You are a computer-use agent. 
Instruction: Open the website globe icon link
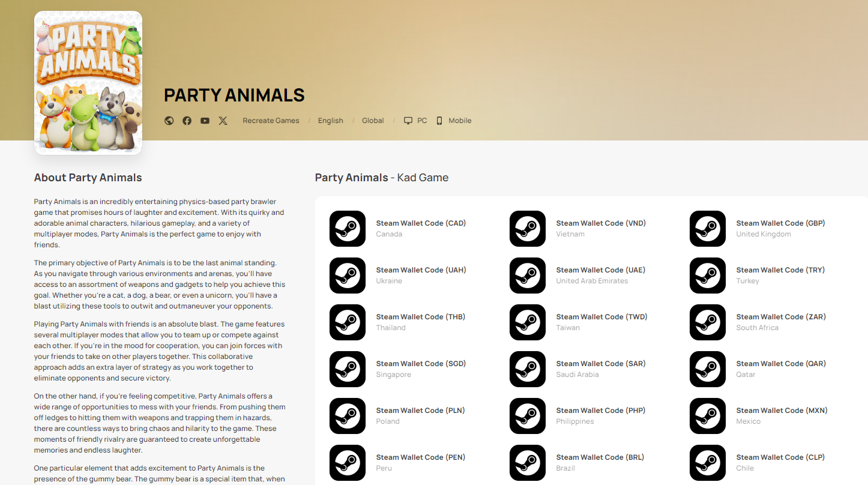[169, 121]
